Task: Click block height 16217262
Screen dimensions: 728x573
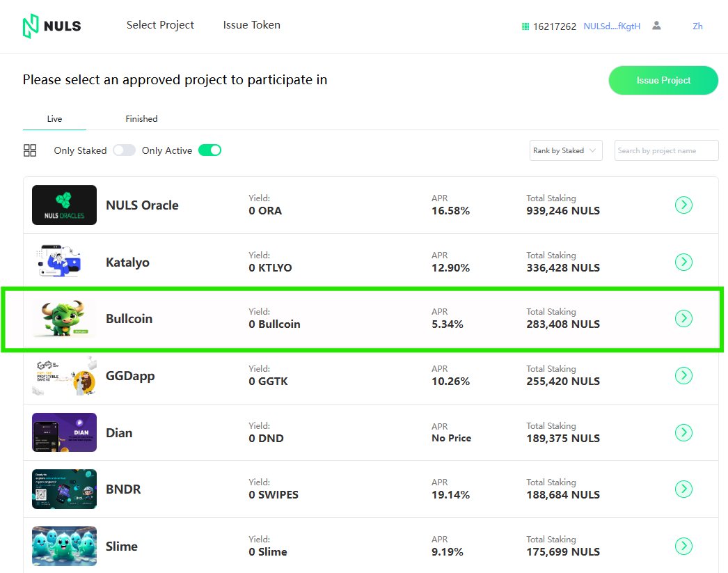Action: (555, 26)
